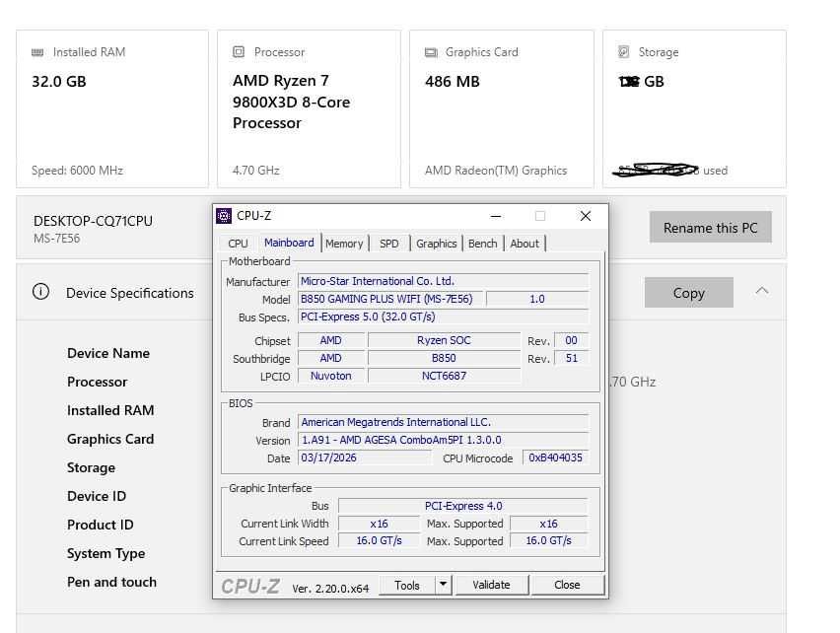Click the Storage row in specifications
The image size is (840, 633).
pyautogui.click(x=91, y=467)
